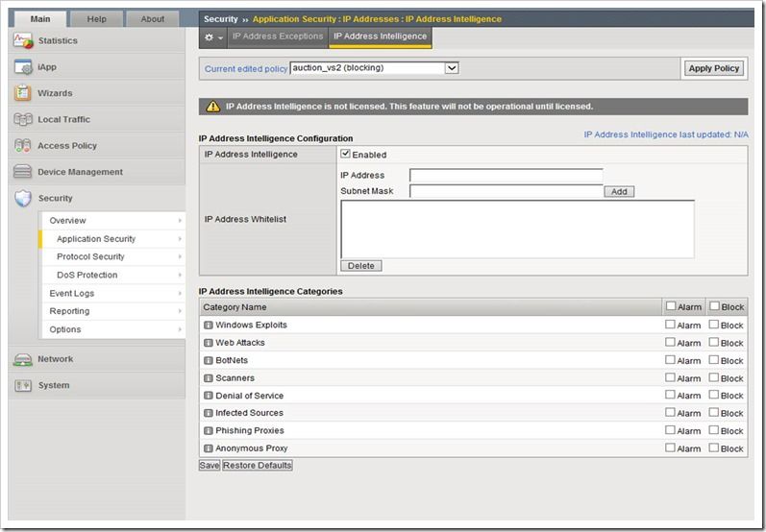The height and width of the screenshot is (532, 766).
Task: Open the Help tab
Action: pos(97,19)
